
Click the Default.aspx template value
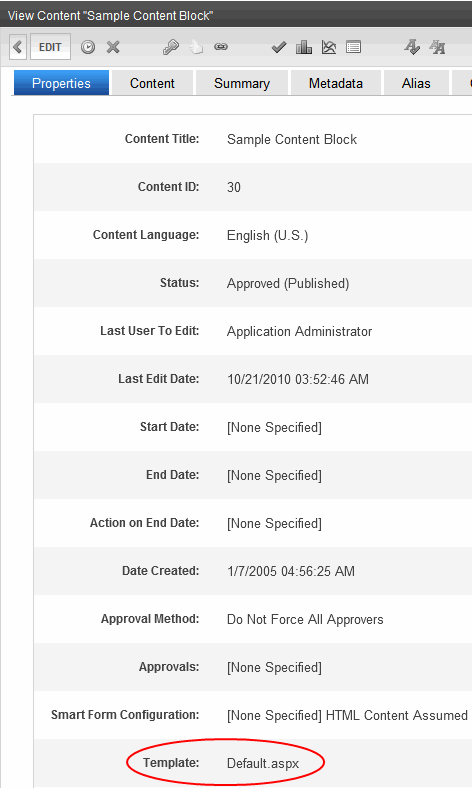point(263,763)
